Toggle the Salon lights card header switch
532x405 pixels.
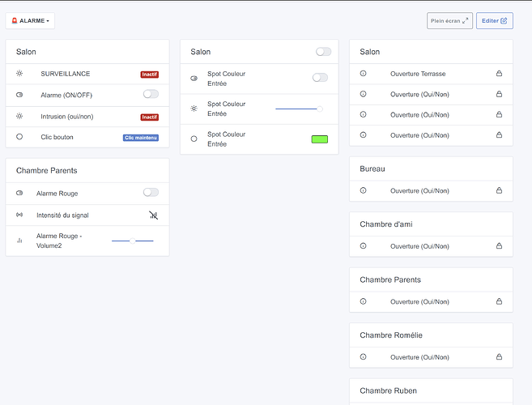point(323,52)
